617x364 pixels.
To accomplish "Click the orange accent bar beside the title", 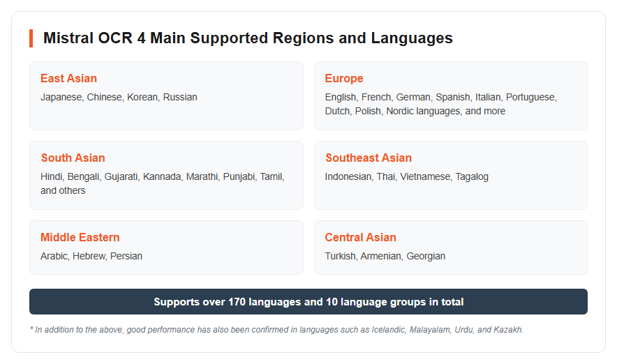I will point(31,38).
